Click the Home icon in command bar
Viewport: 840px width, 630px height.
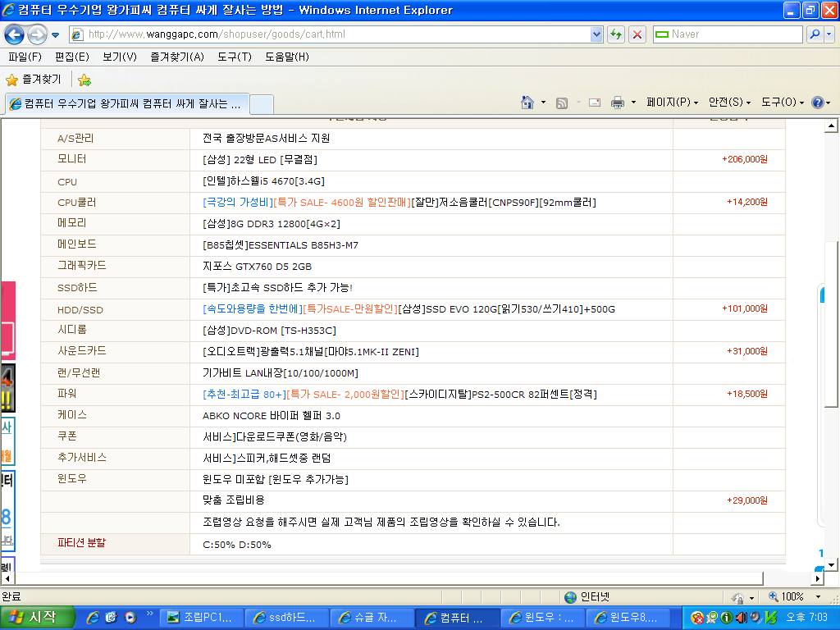pos(527,103)
